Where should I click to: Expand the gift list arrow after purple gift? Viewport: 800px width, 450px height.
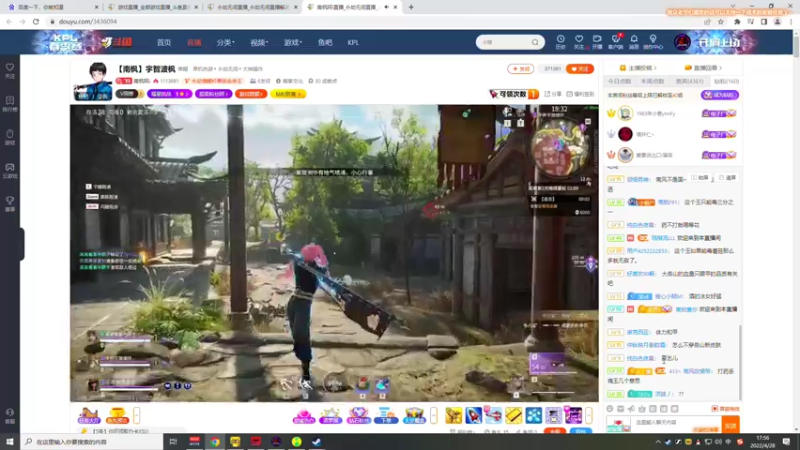point(588,415)
